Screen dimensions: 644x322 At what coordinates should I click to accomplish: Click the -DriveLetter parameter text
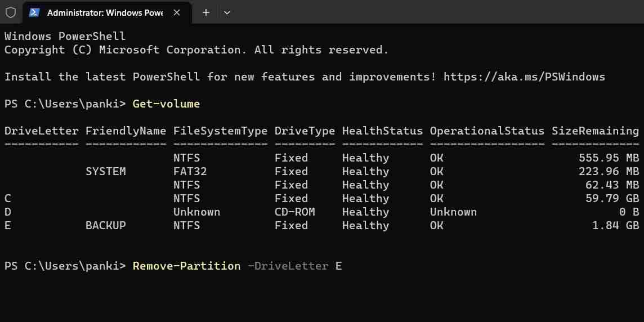(288, 266)
